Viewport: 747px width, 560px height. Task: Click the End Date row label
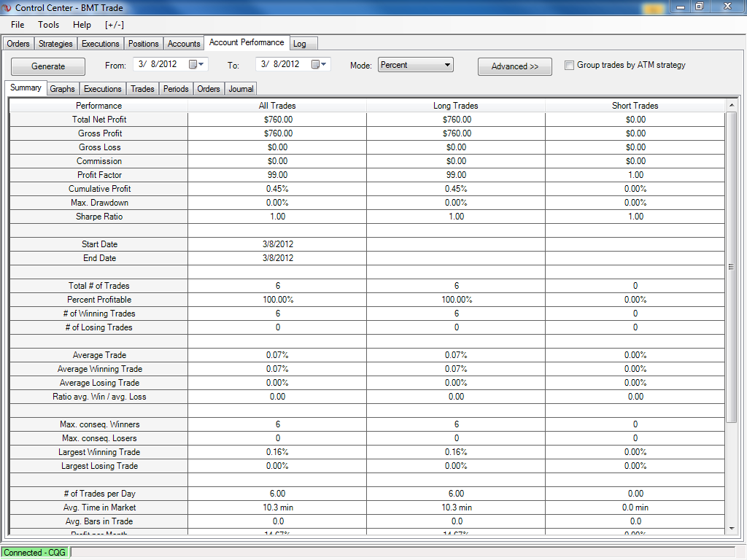tap(99, 258)
